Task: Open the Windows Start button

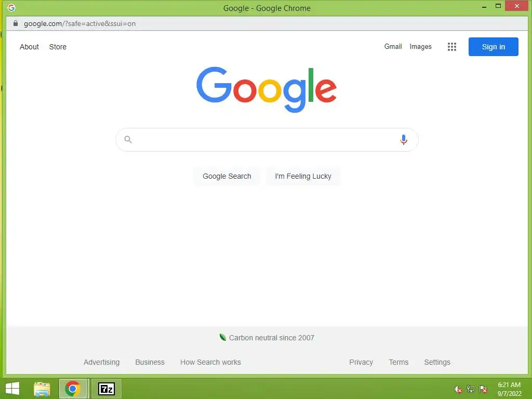Action: [x=12, y=389]
